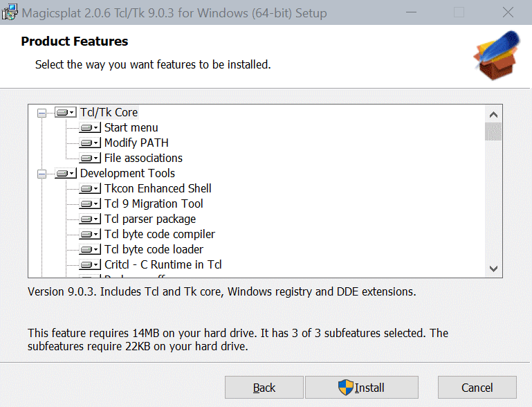Click the installer icon in the title bar
532x407 pixels.
(10, 12)
